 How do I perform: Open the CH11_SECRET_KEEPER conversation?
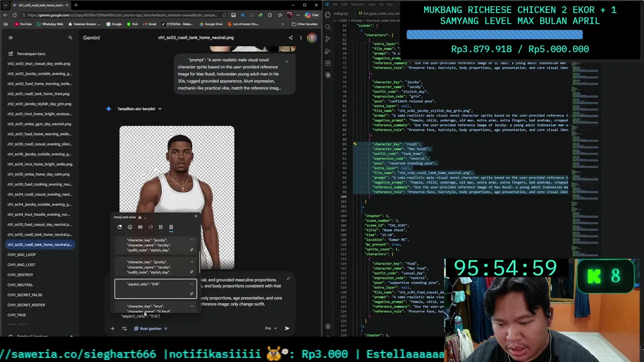(x=26, y=305)
